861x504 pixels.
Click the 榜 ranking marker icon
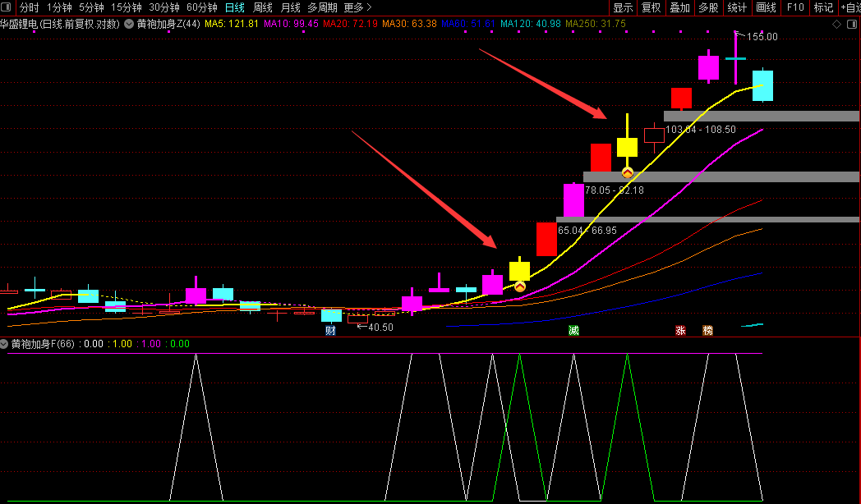coord(707,331)
